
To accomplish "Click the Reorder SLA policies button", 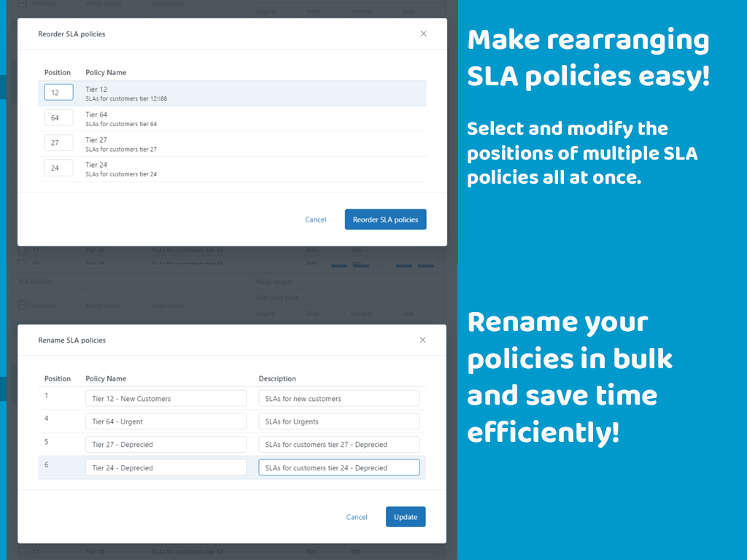I will 385,219.
